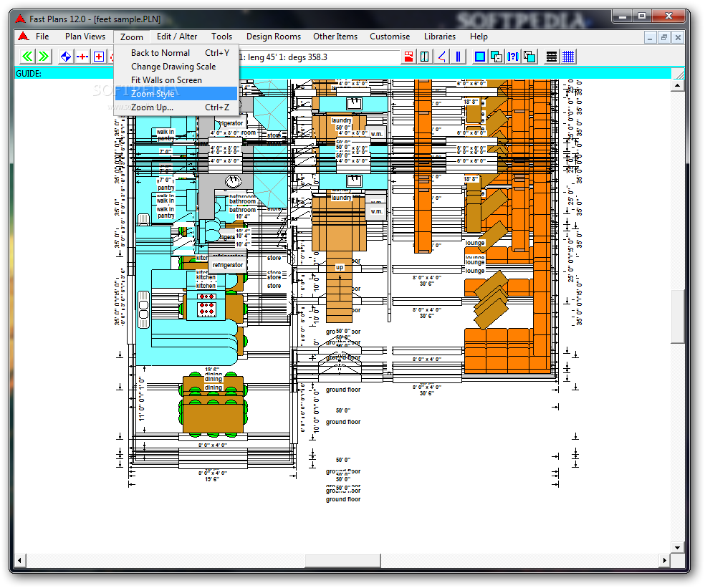
Task: Click the green double left arrow icon
Action: (x=27, y=57)
